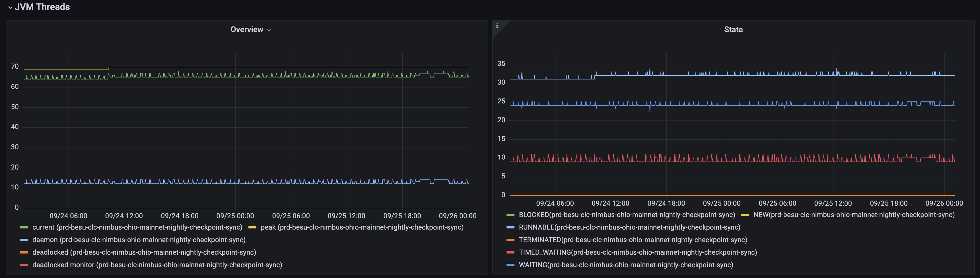The image size is (980, 278).
Task: Click the orange icon beside TERMINATED legend entry
Action: [510, 240]
